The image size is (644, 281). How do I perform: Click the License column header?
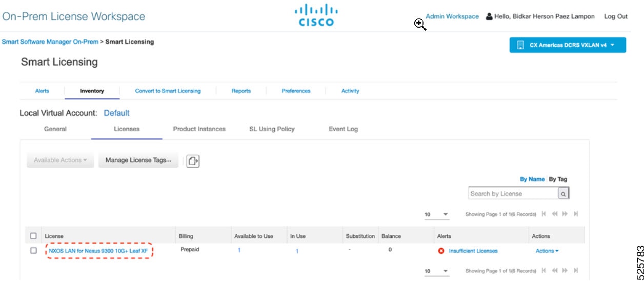coord(54,236)
